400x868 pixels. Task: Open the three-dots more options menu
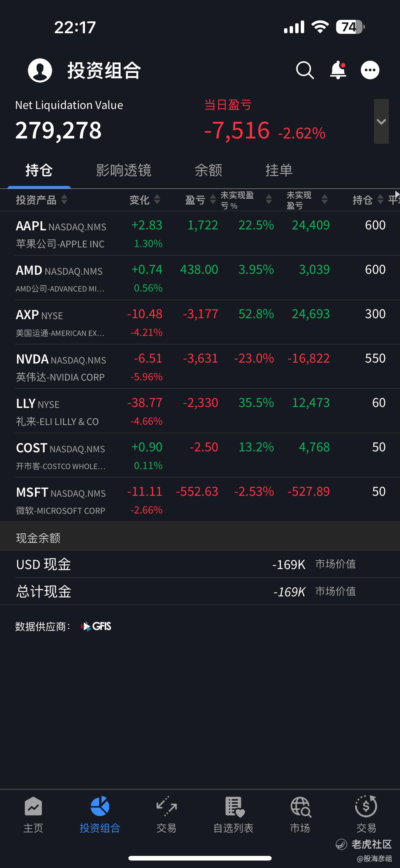[x=370, y=70]
